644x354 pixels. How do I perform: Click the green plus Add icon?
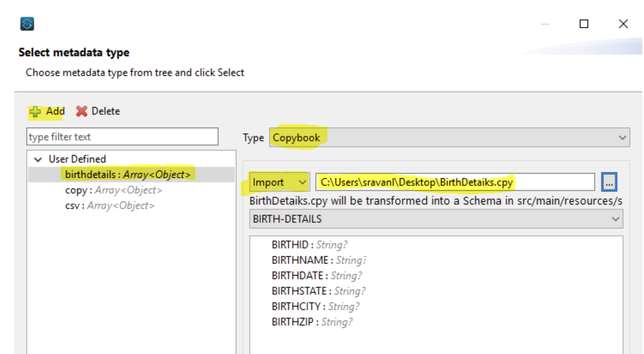tap(35, 112)
